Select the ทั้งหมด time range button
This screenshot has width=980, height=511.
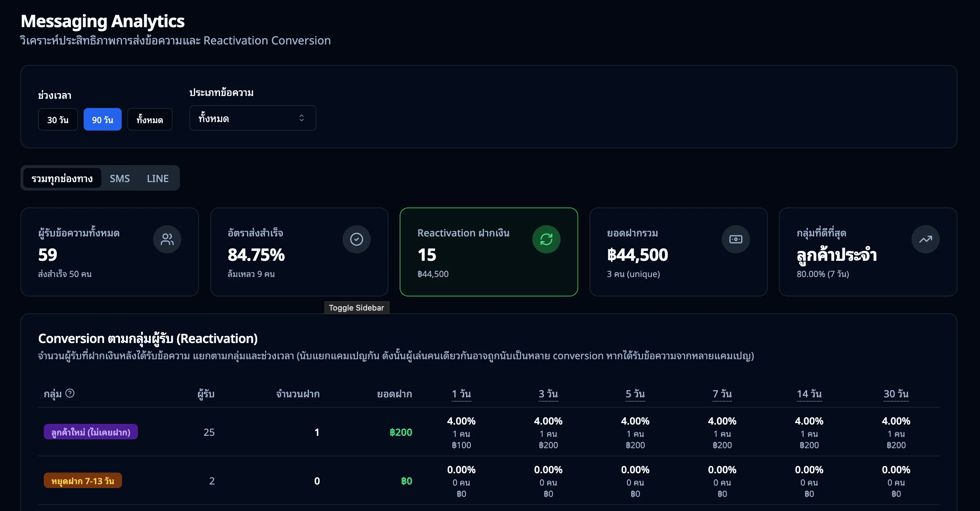[150, 120]
